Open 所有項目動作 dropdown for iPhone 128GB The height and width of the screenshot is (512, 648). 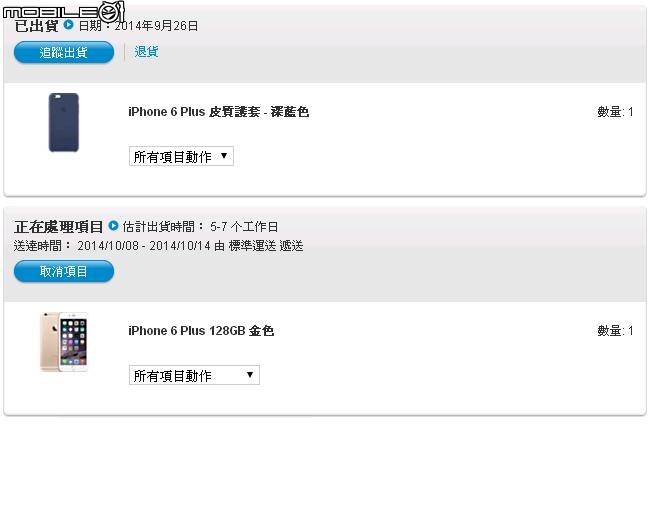click(194, 375)
